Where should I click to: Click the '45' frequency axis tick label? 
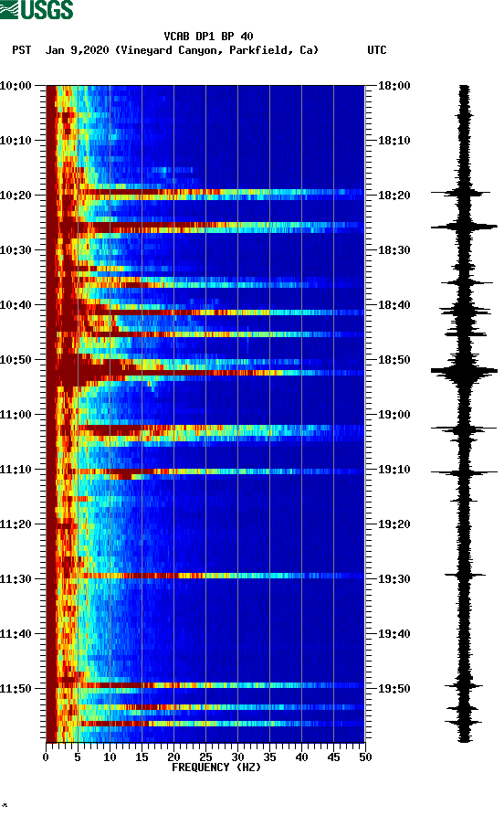tap(333, 757)
